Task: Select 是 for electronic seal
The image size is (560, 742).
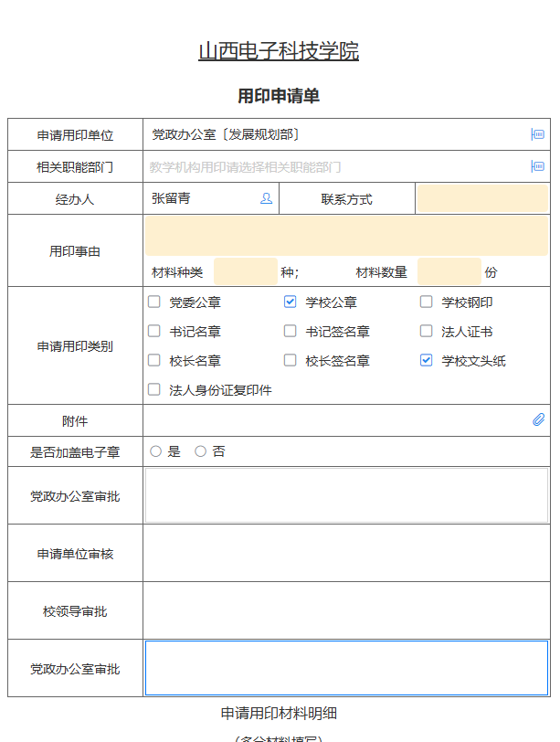Action: click(155, 451)
